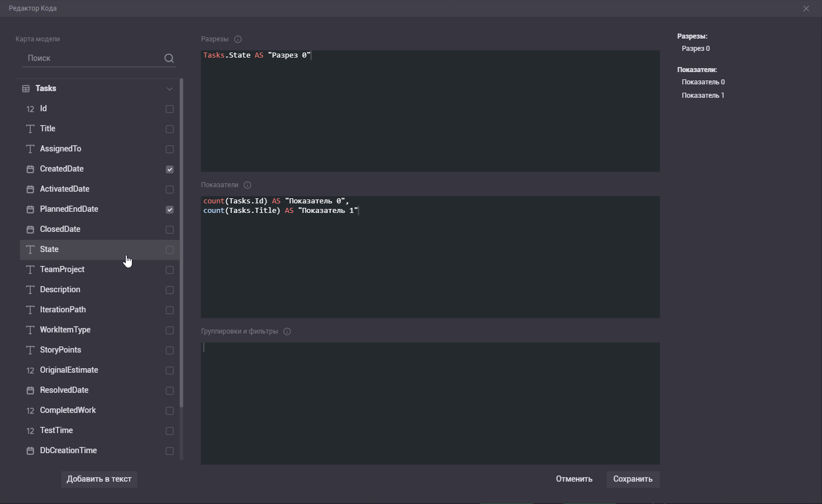Click the text type icon for State
The image size is (822, 504).
coord(30,250)
